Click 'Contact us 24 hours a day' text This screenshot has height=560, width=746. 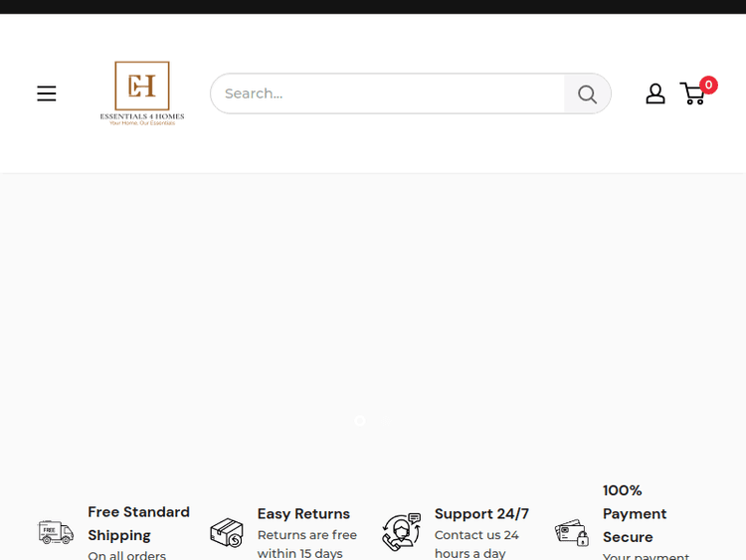476,544
